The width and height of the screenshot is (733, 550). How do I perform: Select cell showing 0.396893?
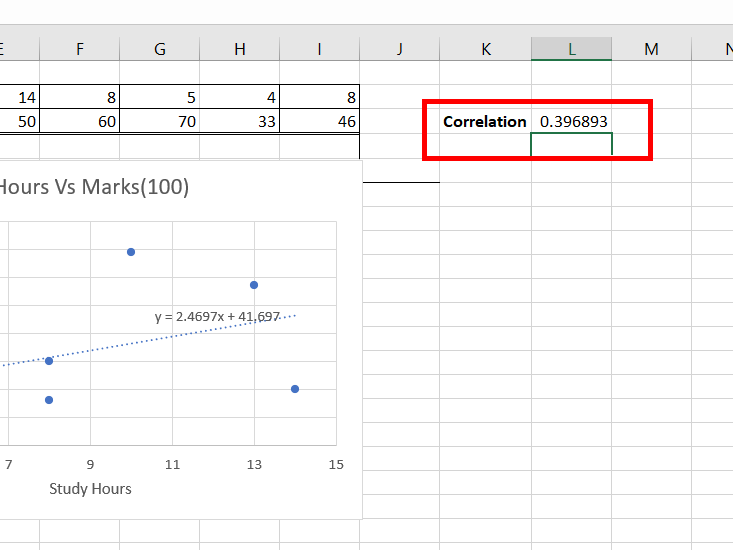point(571,121)
